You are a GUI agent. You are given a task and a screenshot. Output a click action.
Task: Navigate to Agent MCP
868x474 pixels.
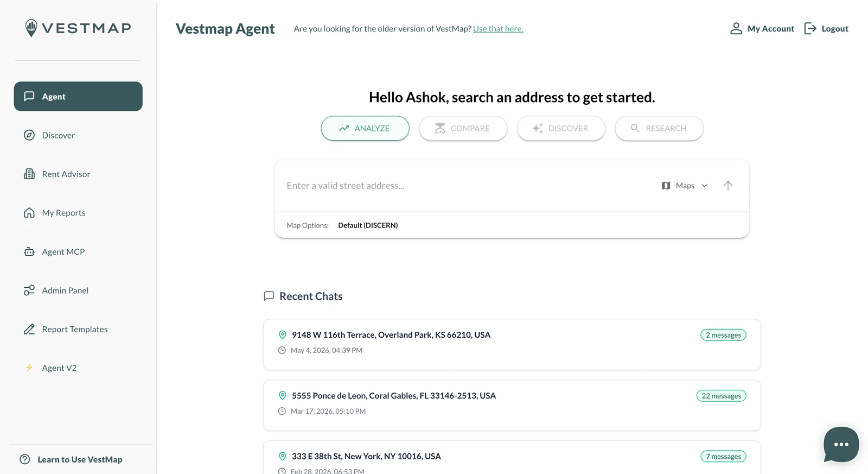pos(78,251)
